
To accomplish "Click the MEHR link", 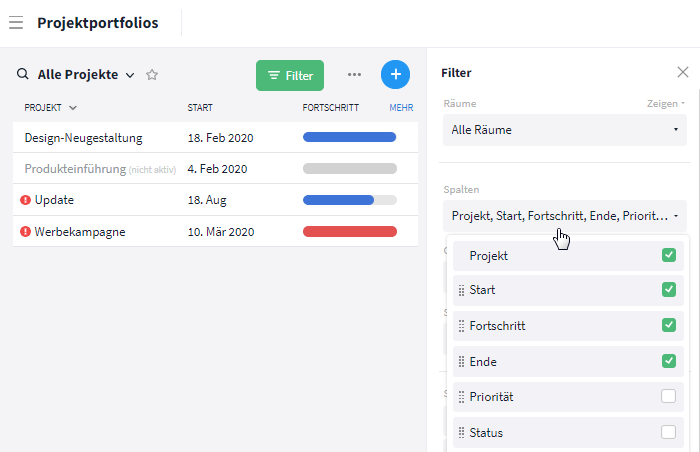I will tap(401, 108).
